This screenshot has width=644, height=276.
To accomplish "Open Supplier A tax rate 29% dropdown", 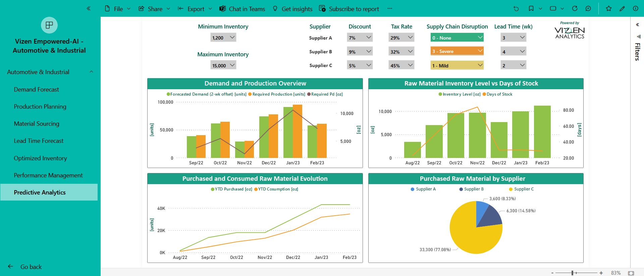I will (x=401, y=38).
